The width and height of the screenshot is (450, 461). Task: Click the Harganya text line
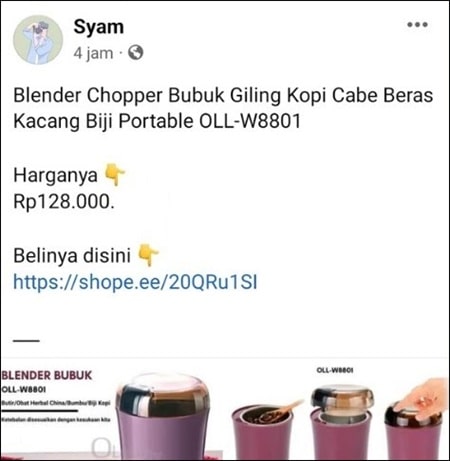pos(55,175)
